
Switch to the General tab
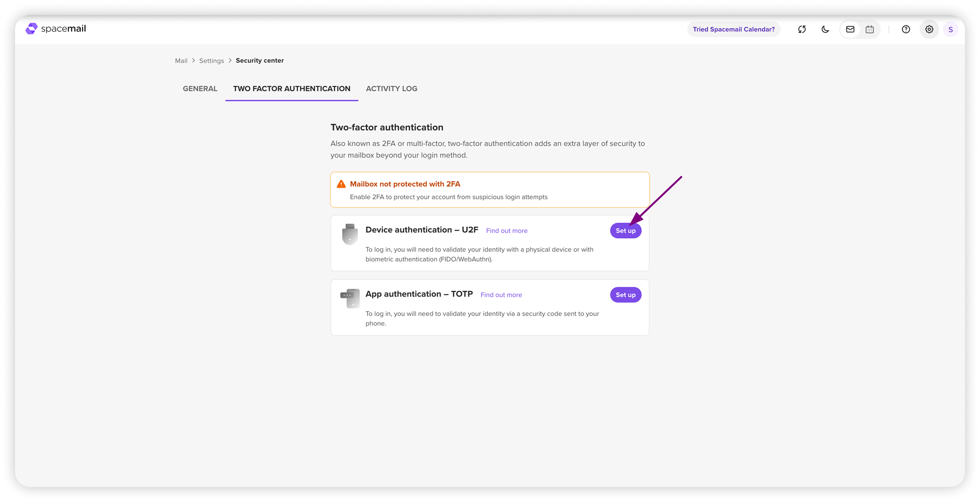click(x=200, y=89)
